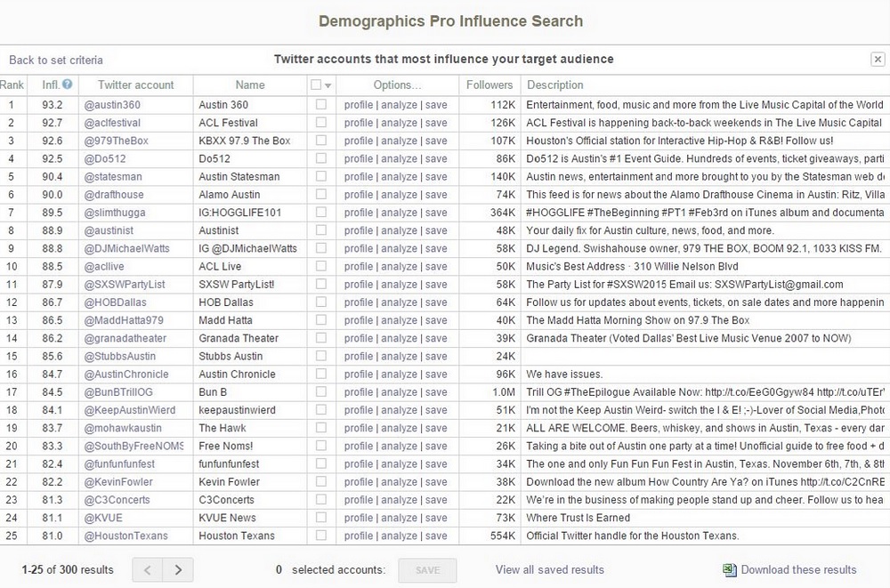Tick the checkbox for Austin Statesman

pyautogui.click(x=321, y=176)
